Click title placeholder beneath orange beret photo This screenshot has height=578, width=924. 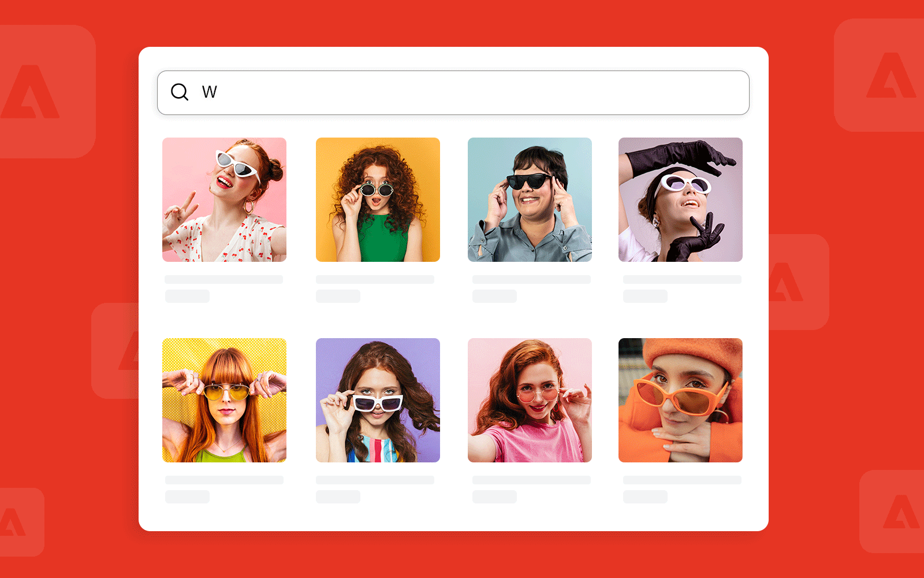point(682,480)
